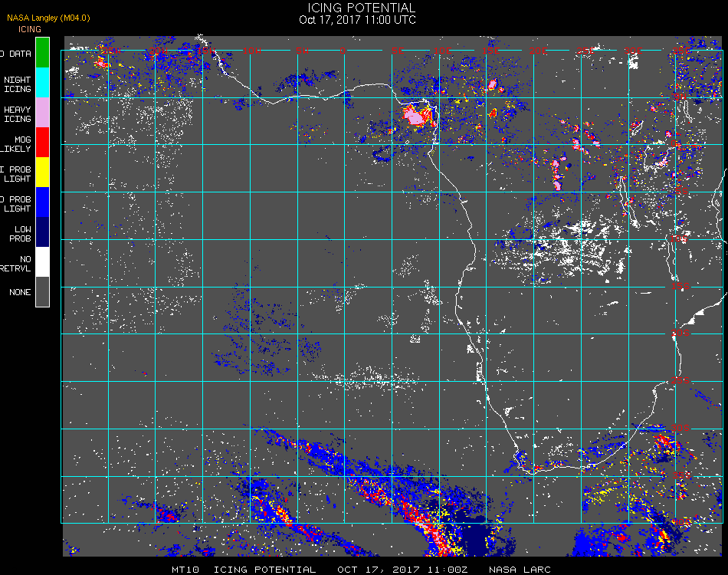Click the 15S latitude label
Viewport: 728px width, 575px height.
pyautogui.click(x=680, y=286)
